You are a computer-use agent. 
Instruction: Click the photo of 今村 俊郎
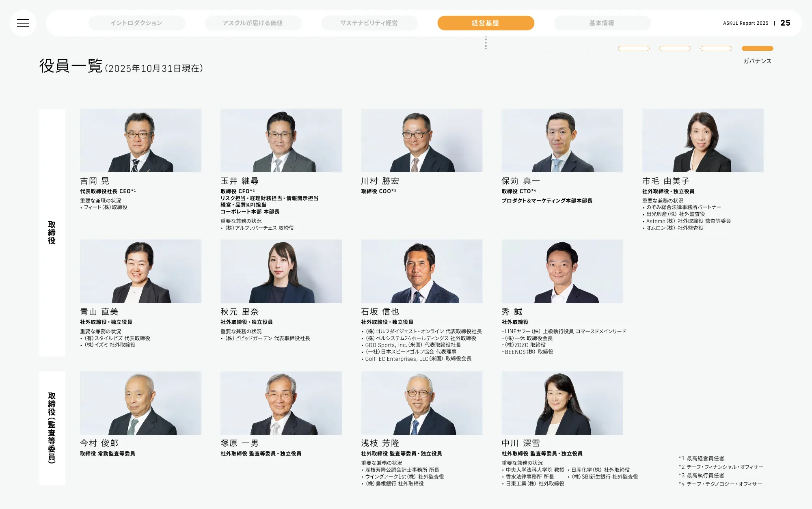140,403
